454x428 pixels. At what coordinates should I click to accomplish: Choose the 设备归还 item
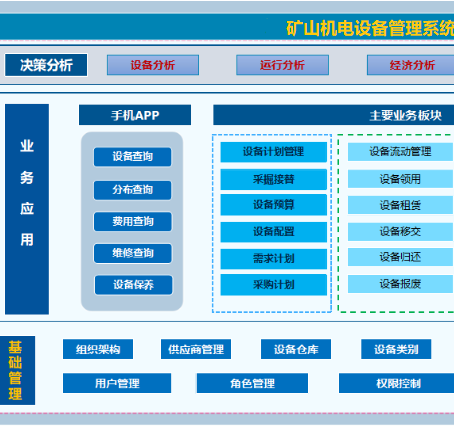click(401, 257)
